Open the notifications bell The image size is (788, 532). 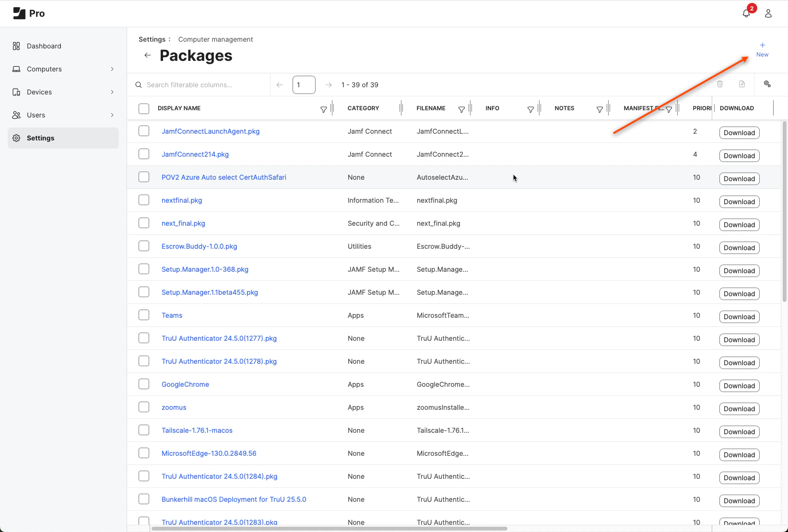tap(746, 13)
